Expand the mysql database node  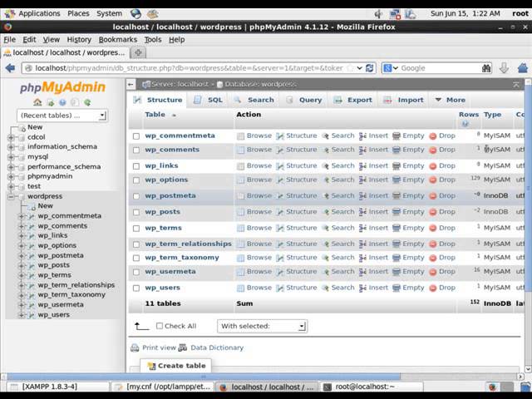(x=11, y=157)
